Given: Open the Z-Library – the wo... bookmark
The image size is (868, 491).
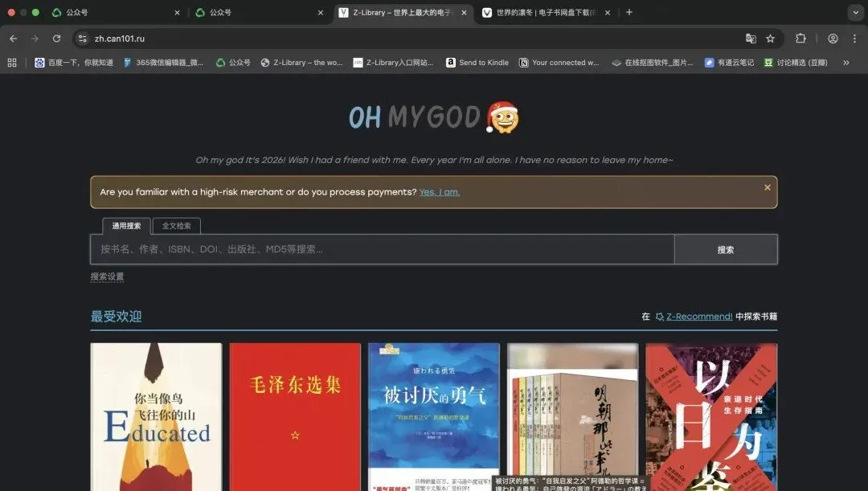Looking at the screenshot, I should pos(301,63).
